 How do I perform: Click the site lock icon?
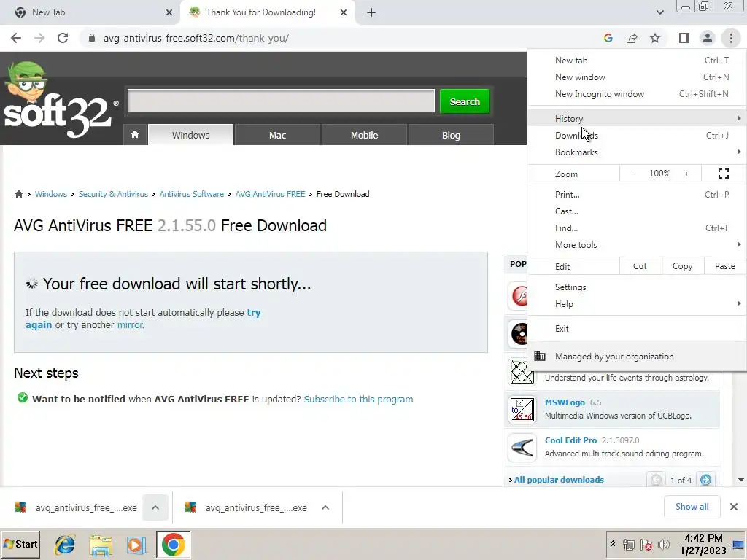tap(92, 38)
